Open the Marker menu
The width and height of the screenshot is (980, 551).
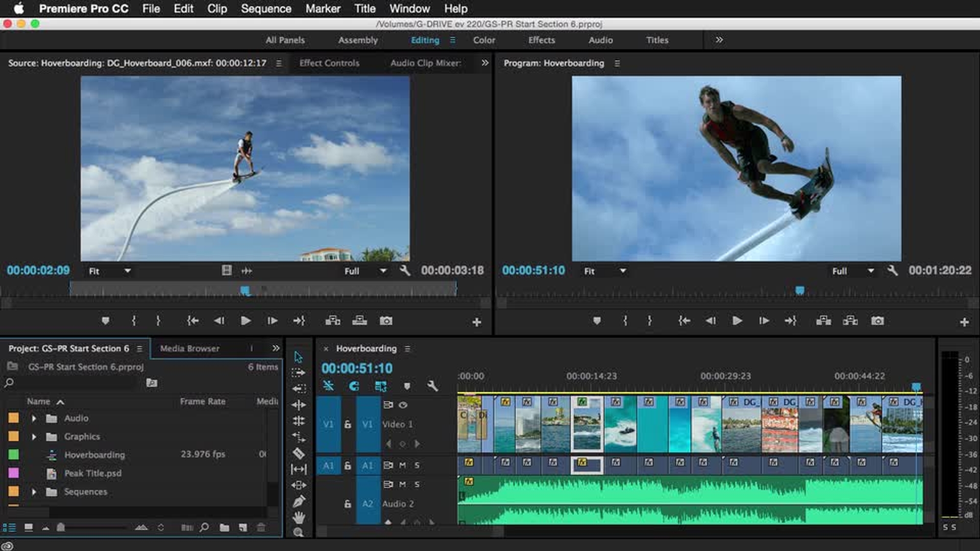click(323, 9)
